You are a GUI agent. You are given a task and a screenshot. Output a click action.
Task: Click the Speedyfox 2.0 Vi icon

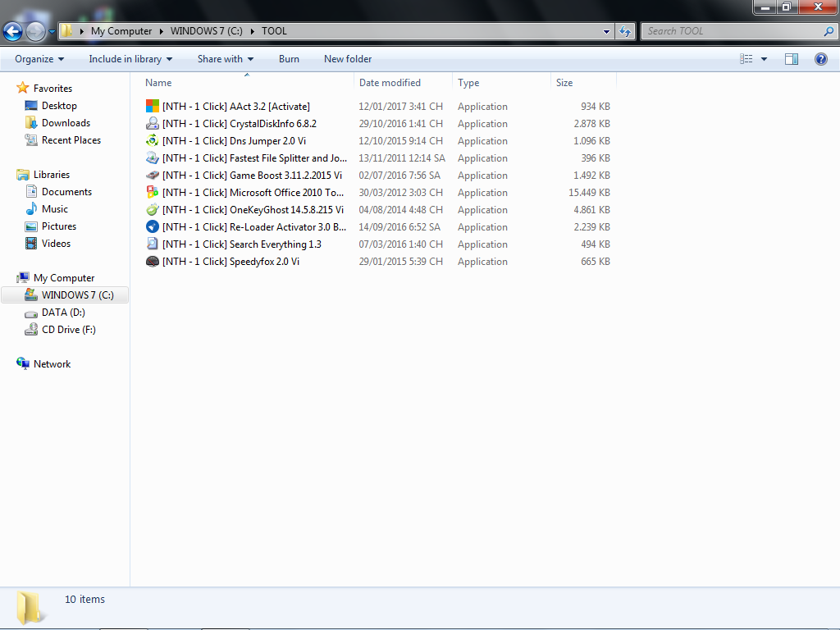pos(153,262)
